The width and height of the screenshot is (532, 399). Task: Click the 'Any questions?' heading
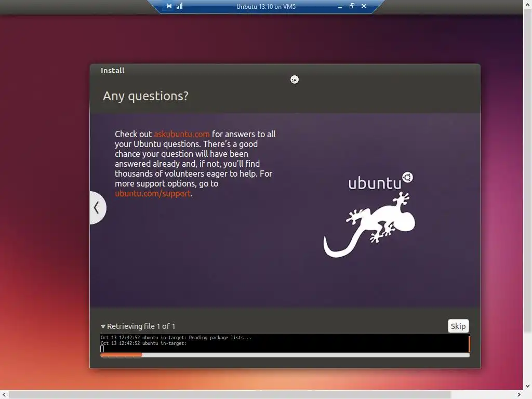(x=145, y=96)
